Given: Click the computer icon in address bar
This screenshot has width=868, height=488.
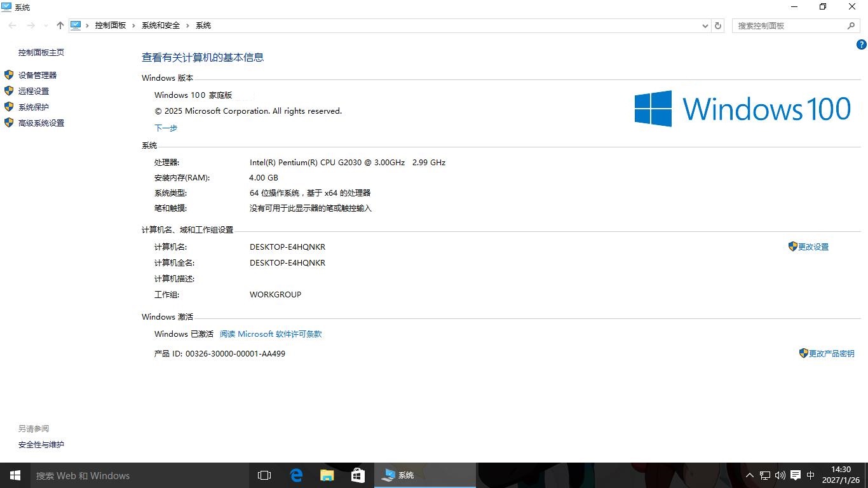Looking at the screenshot, I should pyautogui.click(x=76, y=25).
